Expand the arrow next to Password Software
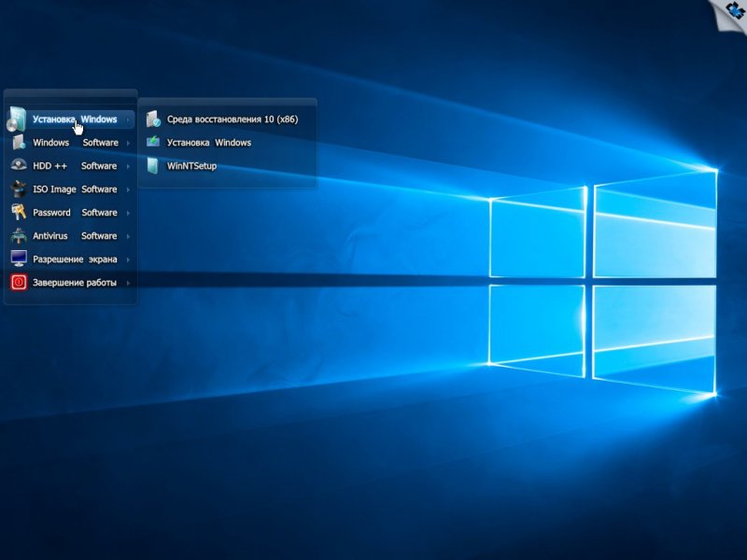 (x=128, y=213)
